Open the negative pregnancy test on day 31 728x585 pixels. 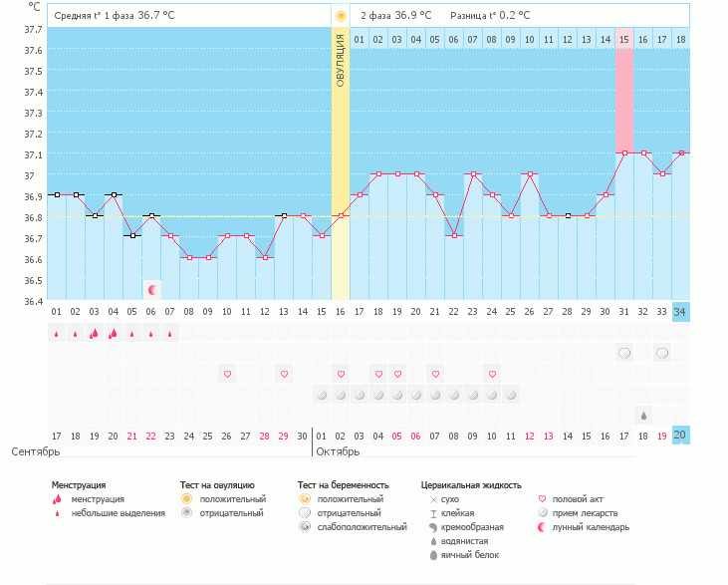624,353
